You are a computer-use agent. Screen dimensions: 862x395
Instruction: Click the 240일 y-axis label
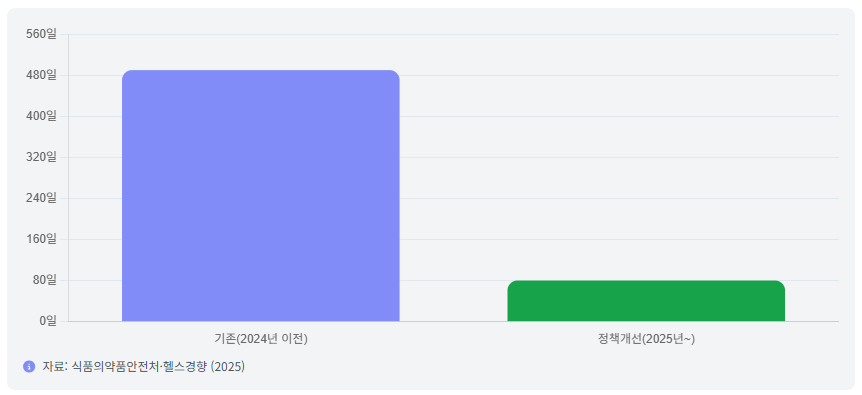(x=41, y=198)
